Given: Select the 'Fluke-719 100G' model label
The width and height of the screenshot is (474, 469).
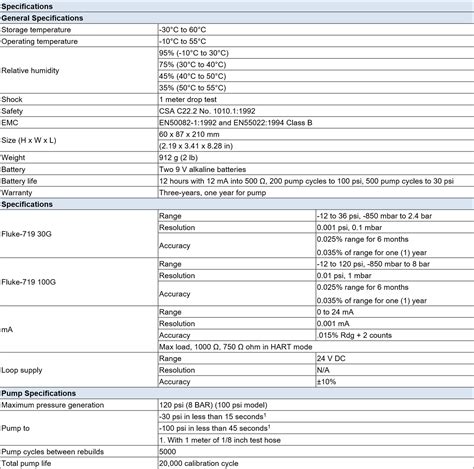Looking at the screenshot, I should tap(28, 282).
